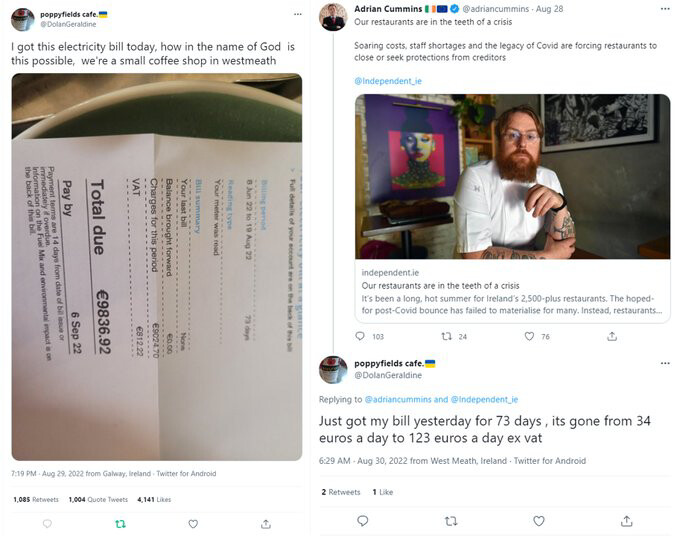
Task: Share the electricity bill tweet
Action: (266, 524)
